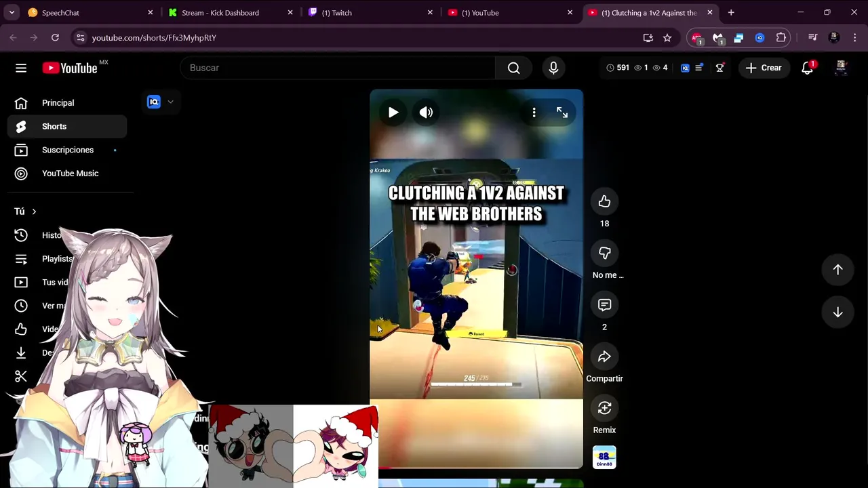Image resolution: width=868 pixels, height=488 pixels.
Task: Open vidIQ extension in Chrome toolbar
Action: click(759, 38)
